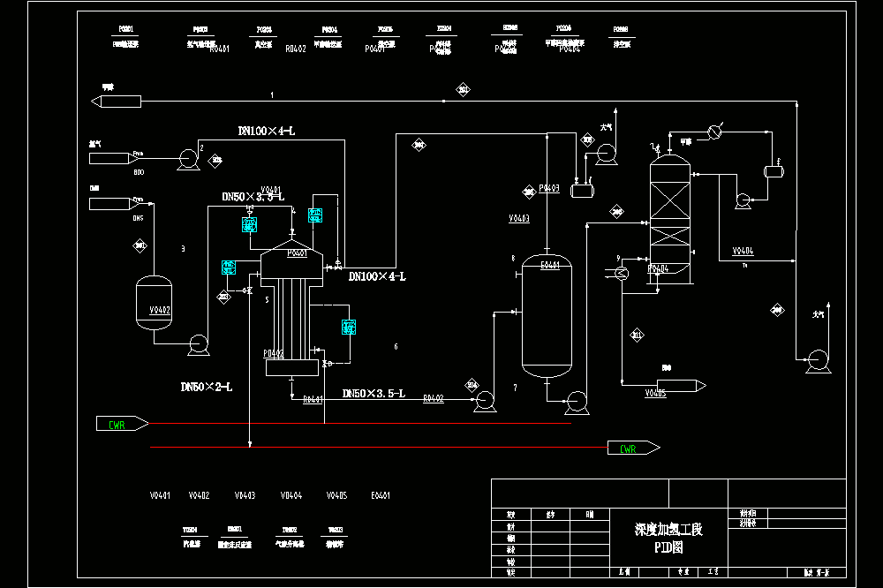Select the P0404 label at column base
Screen dimensions: 883x588
coord(658,269)
